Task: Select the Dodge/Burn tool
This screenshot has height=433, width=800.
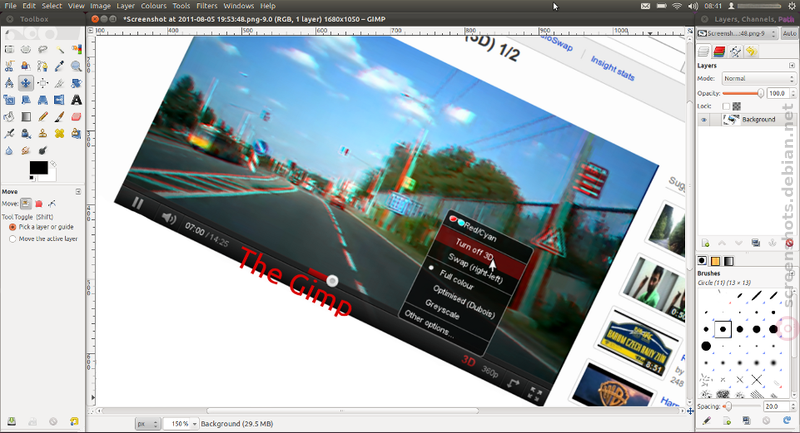Action: 42,150
